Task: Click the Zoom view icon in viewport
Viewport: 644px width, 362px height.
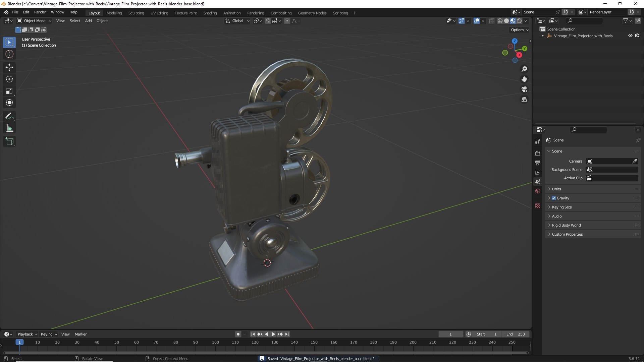Action: 524,69
